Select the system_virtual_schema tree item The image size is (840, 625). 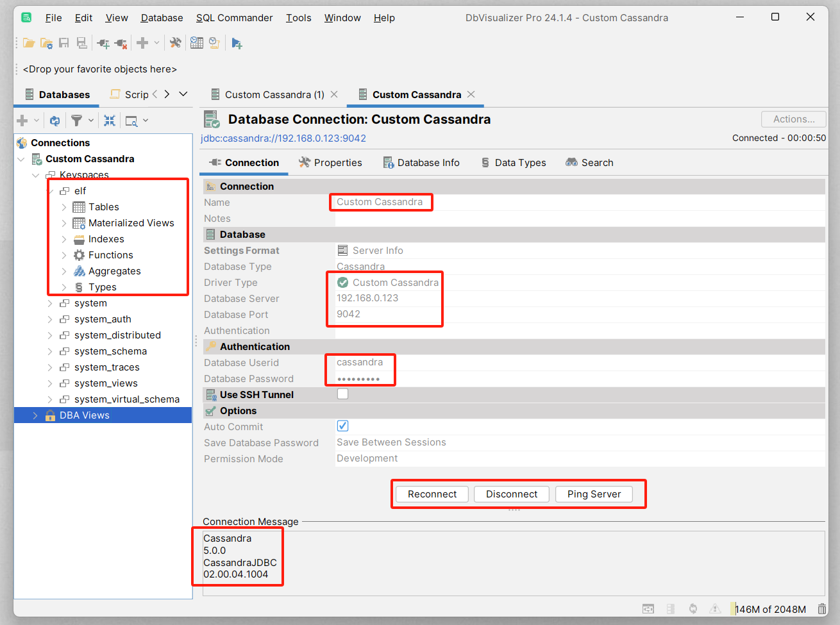point(126,399)
